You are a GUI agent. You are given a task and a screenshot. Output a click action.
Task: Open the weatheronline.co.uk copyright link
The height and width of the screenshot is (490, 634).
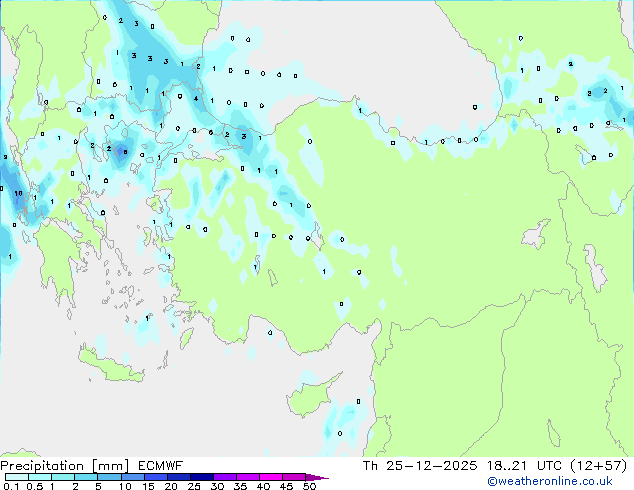pos(550,481)
